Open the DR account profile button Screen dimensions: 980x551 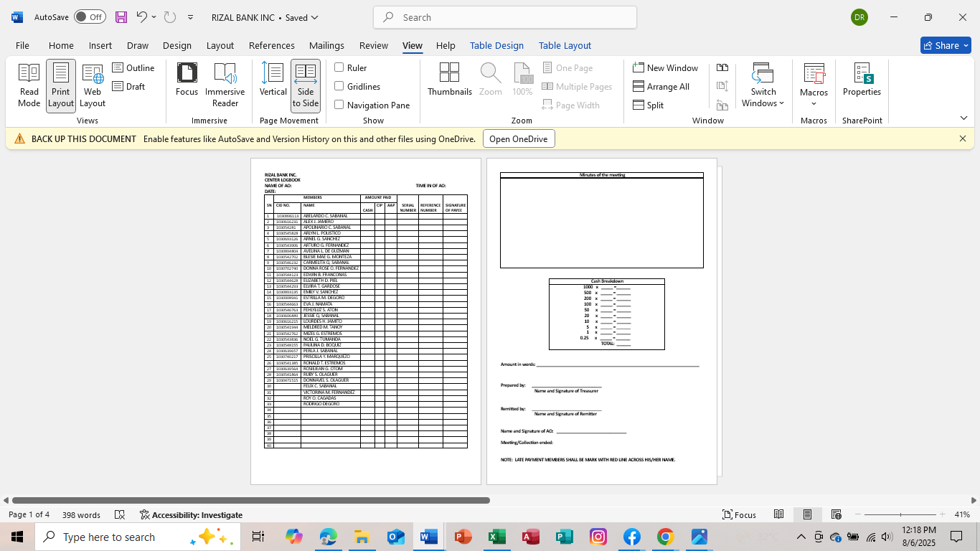point(859,17)
